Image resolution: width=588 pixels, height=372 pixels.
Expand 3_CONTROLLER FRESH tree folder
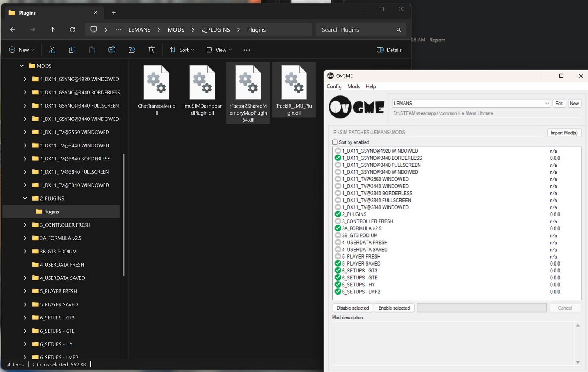tap(25, 225)
